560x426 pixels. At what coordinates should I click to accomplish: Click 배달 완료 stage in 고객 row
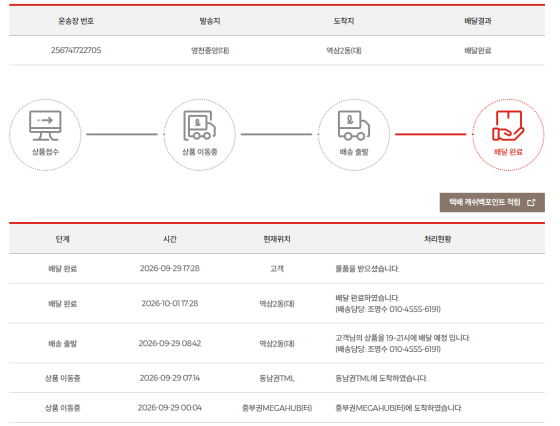coord(62,269)
